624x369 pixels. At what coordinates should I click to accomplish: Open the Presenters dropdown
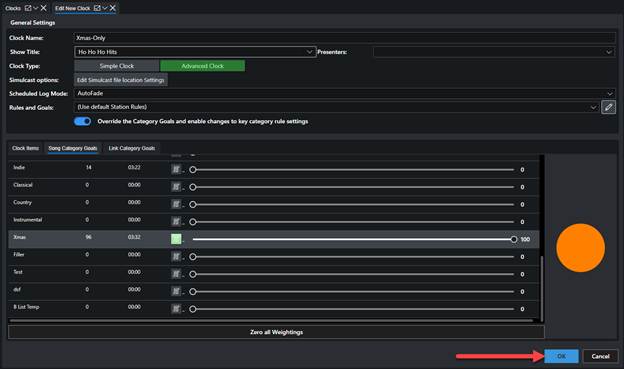pos(609,52)
